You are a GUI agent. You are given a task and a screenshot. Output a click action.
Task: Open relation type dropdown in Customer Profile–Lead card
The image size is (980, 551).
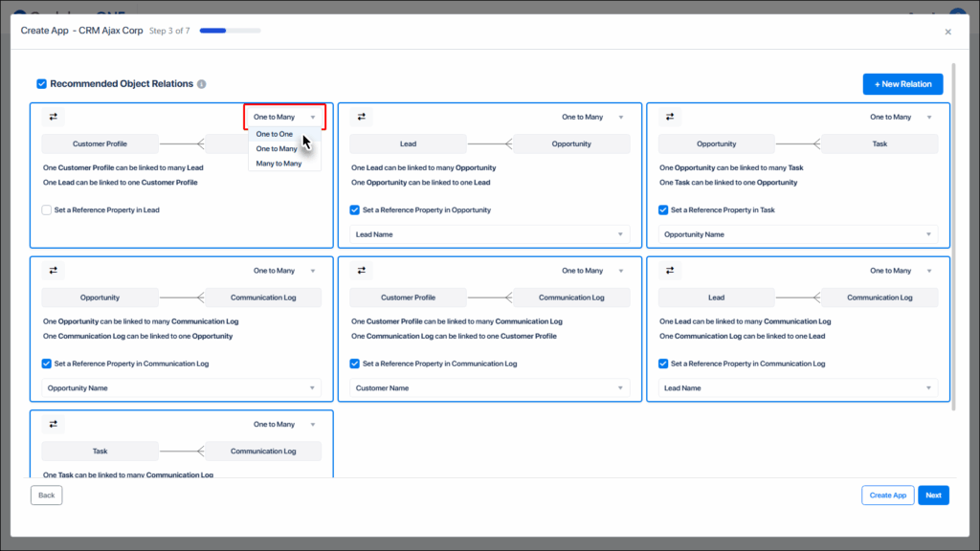pos(284,117)
